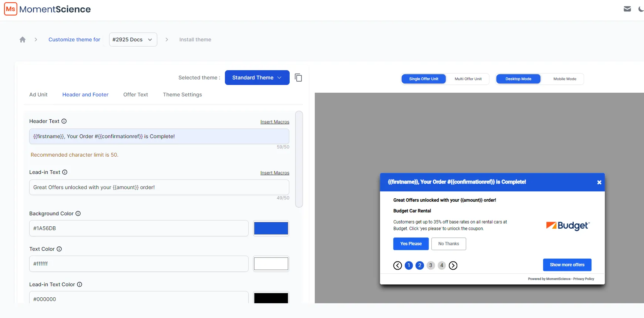This screenshot has height=318, width=644.
Task: Open the MomentScience logo home link
Action: coord(47,9)
